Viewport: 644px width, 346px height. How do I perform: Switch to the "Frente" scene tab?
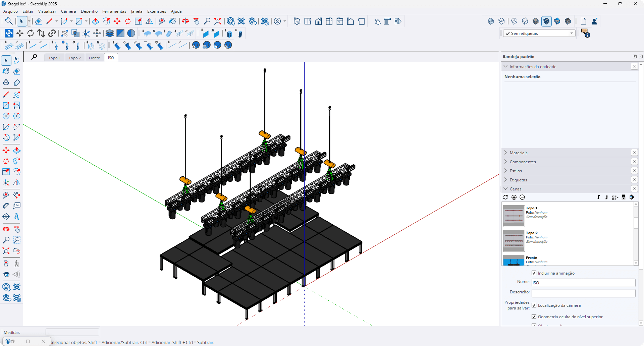[94, 58]
